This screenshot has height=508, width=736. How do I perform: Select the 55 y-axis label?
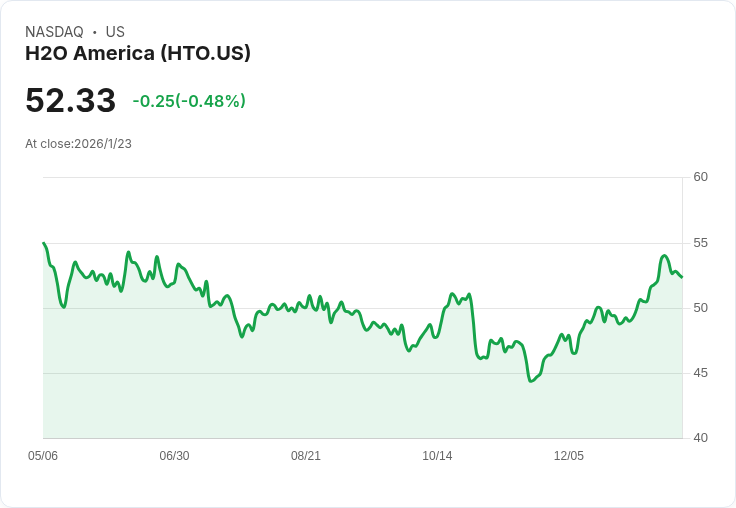tap(700, 243)
